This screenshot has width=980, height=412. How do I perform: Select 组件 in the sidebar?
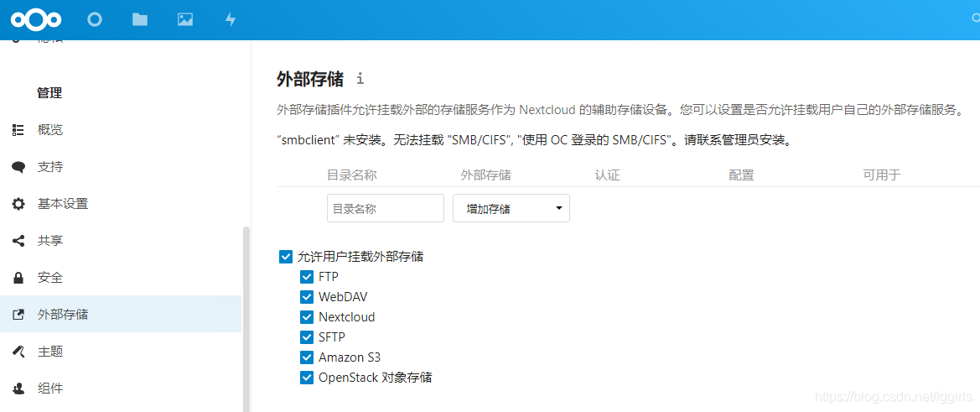[121, 389]
